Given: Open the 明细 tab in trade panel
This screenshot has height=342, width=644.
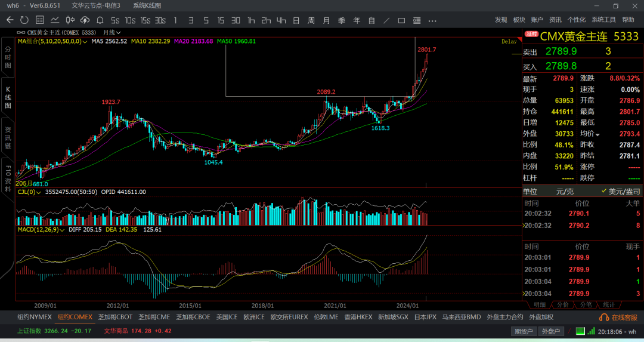Looking at the screenshot, I should tap(539, 304).
